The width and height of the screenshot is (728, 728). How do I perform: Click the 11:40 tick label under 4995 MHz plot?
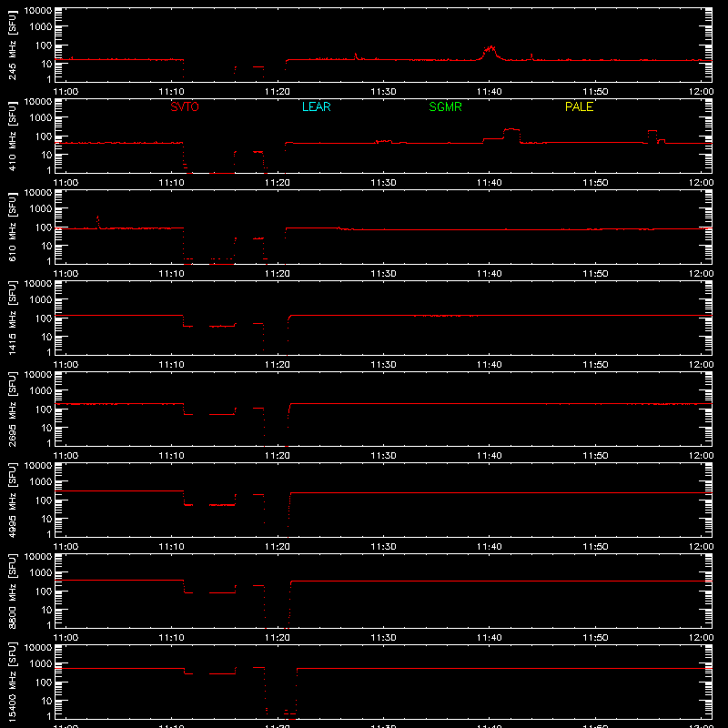[490, 547]
